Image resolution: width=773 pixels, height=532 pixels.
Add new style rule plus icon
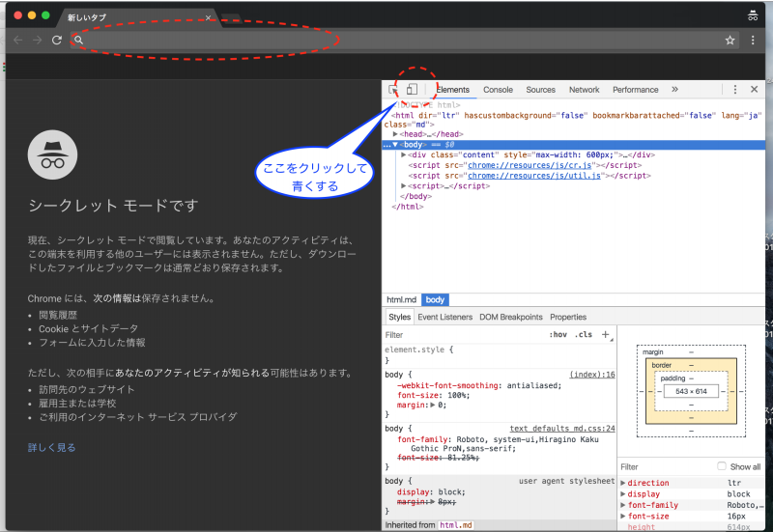(606, 334)
